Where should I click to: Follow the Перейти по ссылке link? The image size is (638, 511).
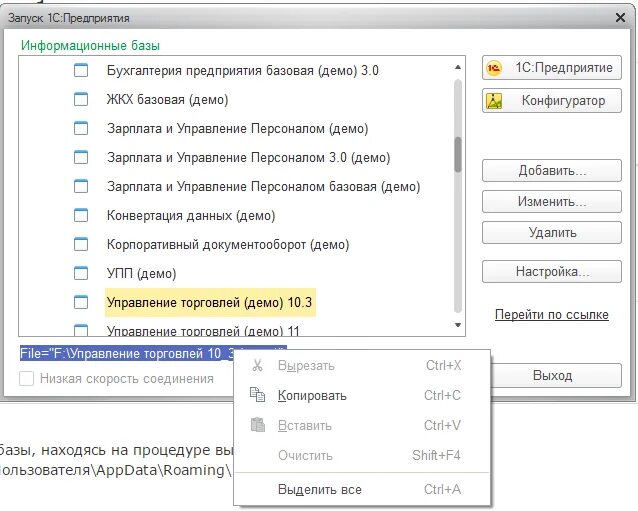pyautogui.click(x=552, y=314)
